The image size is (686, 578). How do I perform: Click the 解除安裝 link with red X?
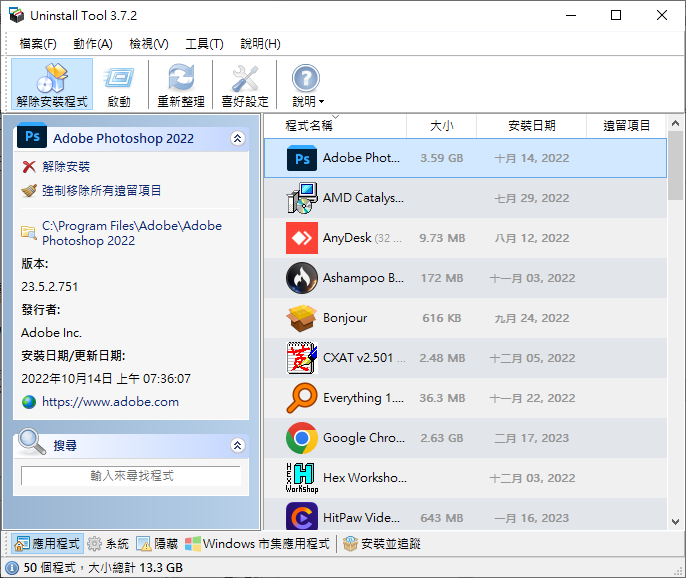point(66,166)
